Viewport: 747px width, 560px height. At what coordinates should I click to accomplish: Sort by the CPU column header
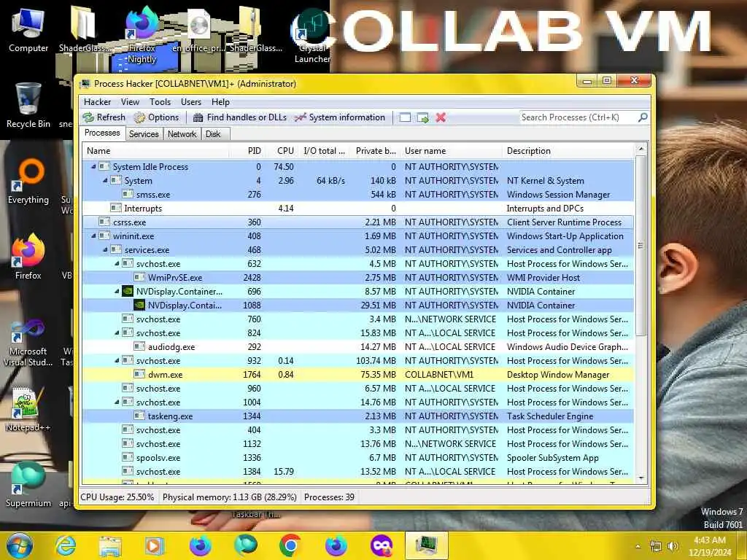pyautogui.click(x=281, y=151)
